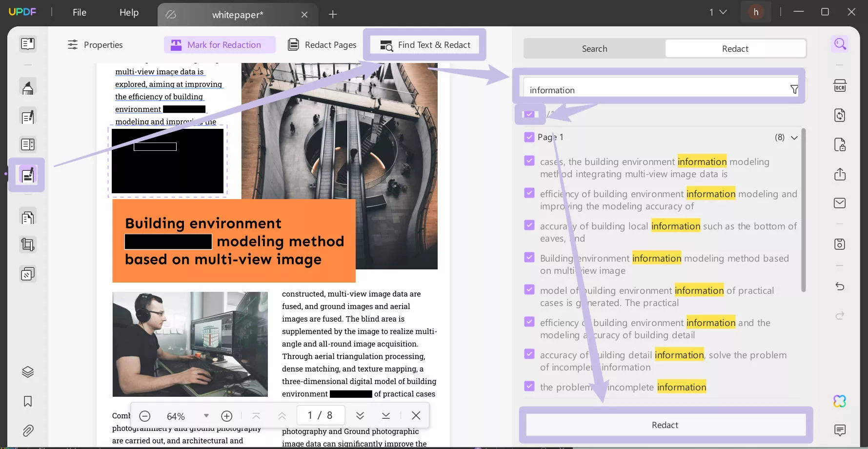Viewport: 868px width, 449px height.
Task: Uncheck result 'accuracy of building detail information'
Action: click(529, 354)
